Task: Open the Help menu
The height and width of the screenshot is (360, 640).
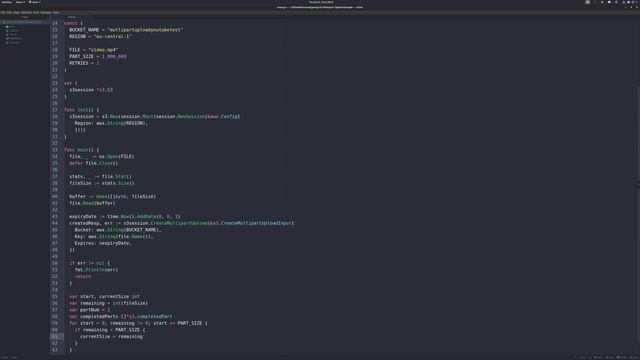Action: tap(56, 12)
